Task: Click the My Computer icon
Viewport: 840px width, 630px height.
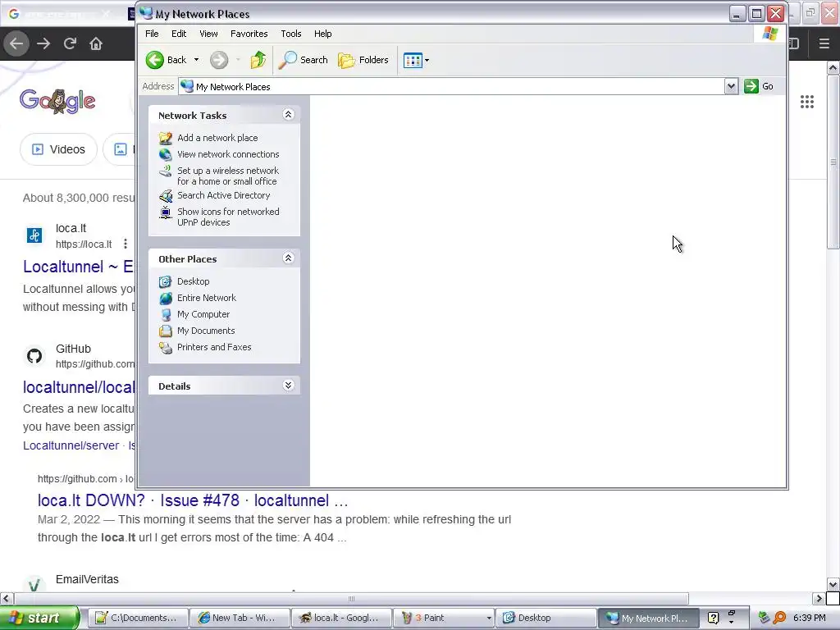Action: [x=166, y=314]
